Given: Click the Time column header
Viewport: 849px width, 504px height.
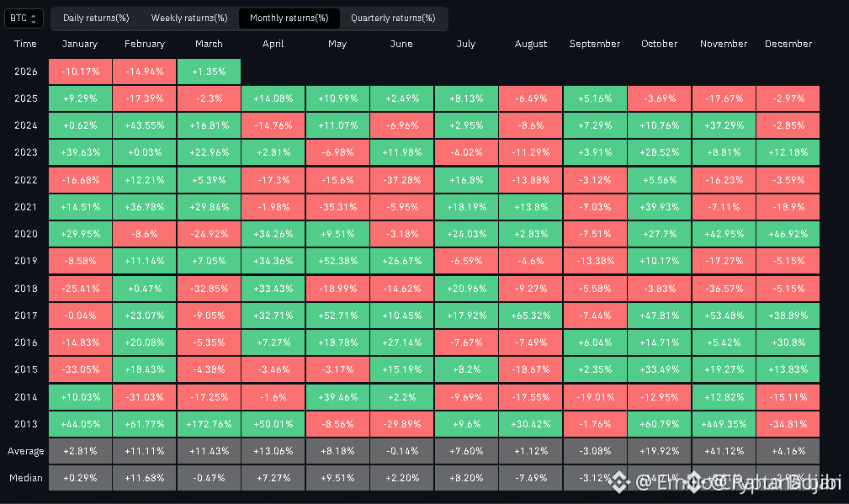Looking at the screenshot, I should [25, 44].
